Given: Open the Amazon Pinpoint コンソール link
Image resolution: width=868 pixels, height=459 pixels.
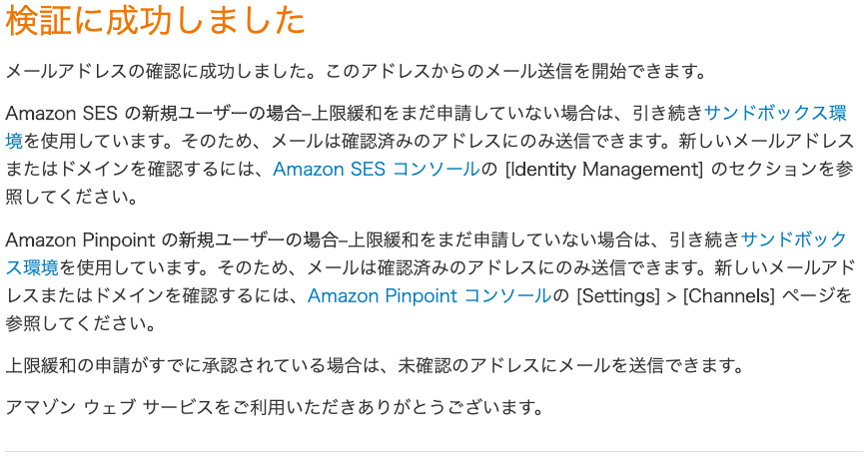Looking at the screenshot, I should pyautogui.click(x=430, y=295).
